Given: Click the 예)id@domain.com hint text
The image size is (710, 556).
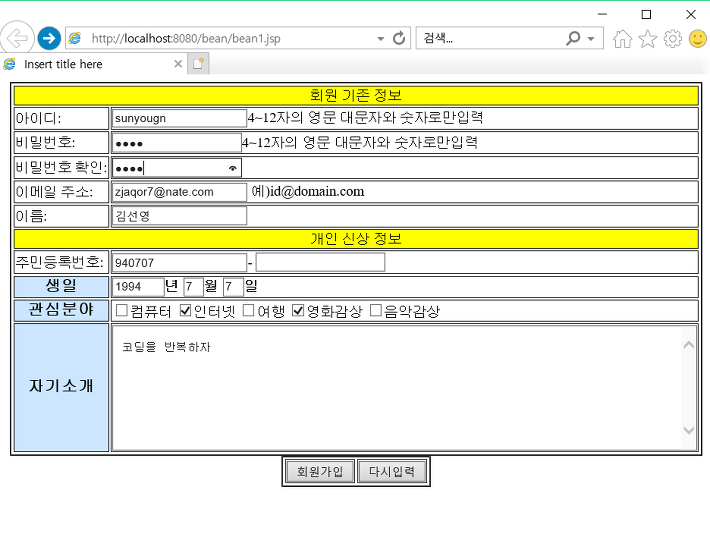Looking at the screenshot, I should pyautogui.click(x=307, y=192).
